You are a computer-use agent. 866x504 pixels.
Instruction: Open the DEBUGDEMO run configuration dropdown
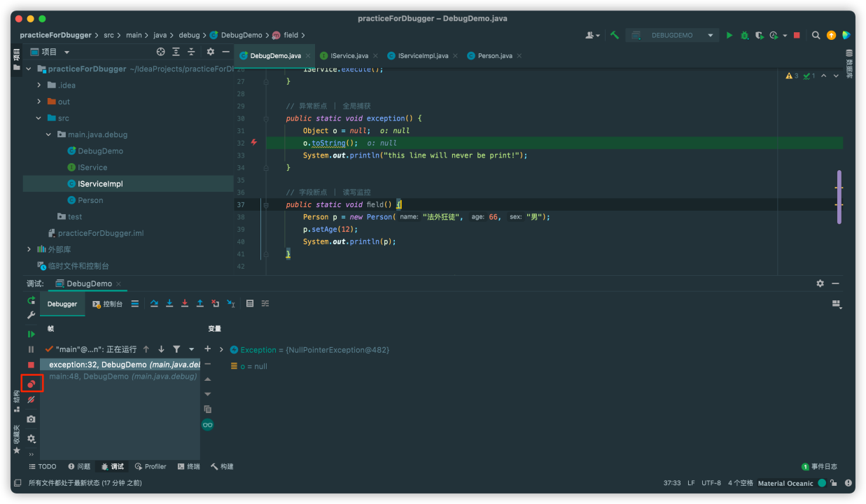(672, 35)
